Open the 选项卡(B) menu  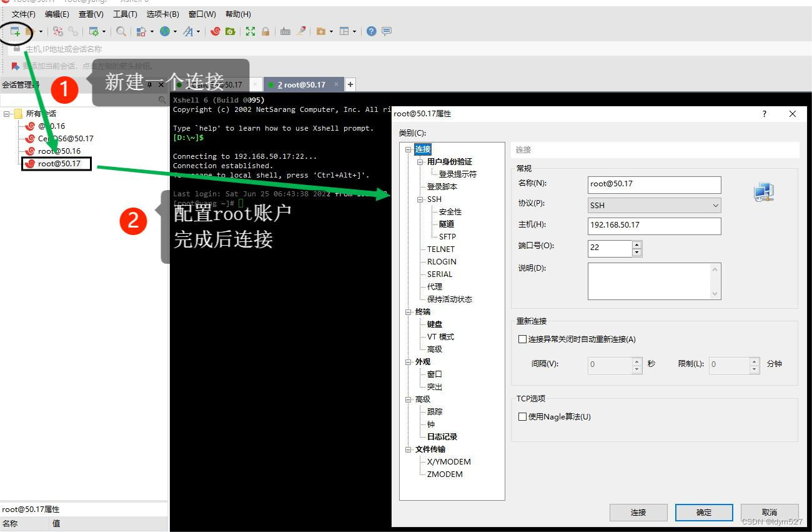(162, 14)
